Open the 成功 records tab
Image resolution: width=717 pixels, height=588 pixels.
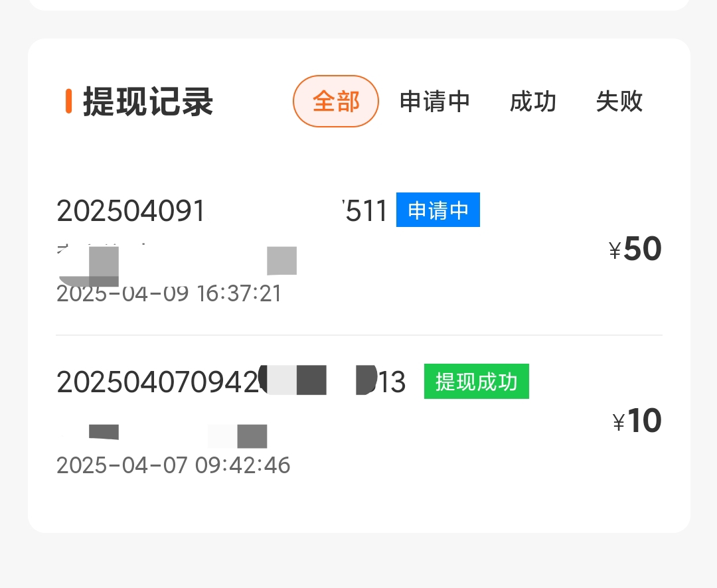point(533,102)
